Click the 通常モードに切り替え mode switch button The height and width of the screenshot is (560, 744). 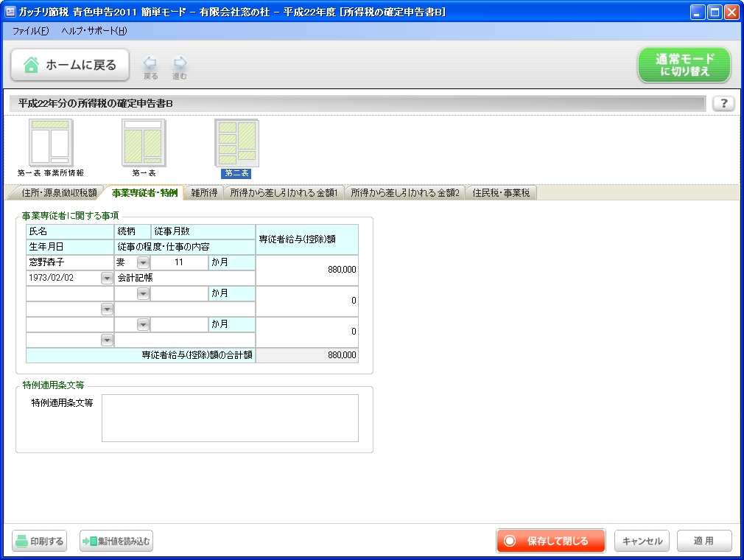tap(684, 65)
